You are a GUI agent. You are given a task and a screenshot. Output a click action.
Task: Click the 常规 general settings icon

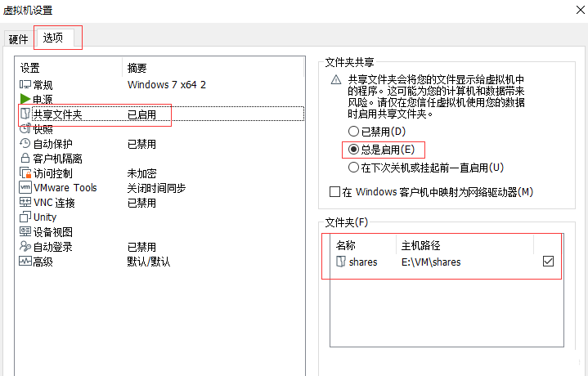25,85
